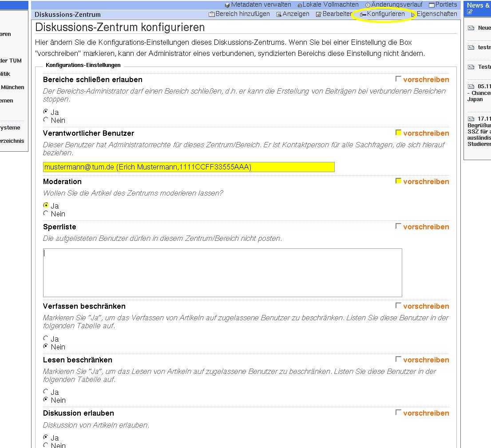Check vorschreiben for Bereiche schließen erlauben
Screen dimensions: 491x448
click(398, 79)
